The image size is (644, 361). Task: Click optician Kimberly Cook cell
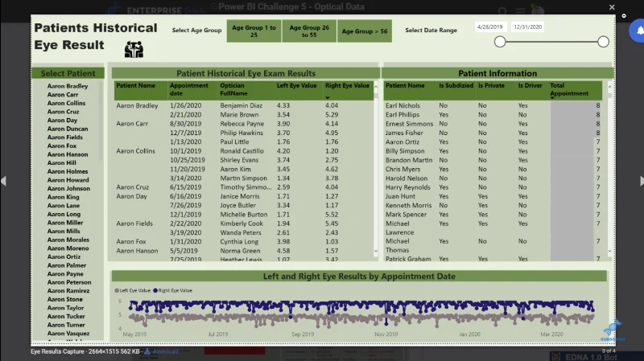[x=242, y=224]
